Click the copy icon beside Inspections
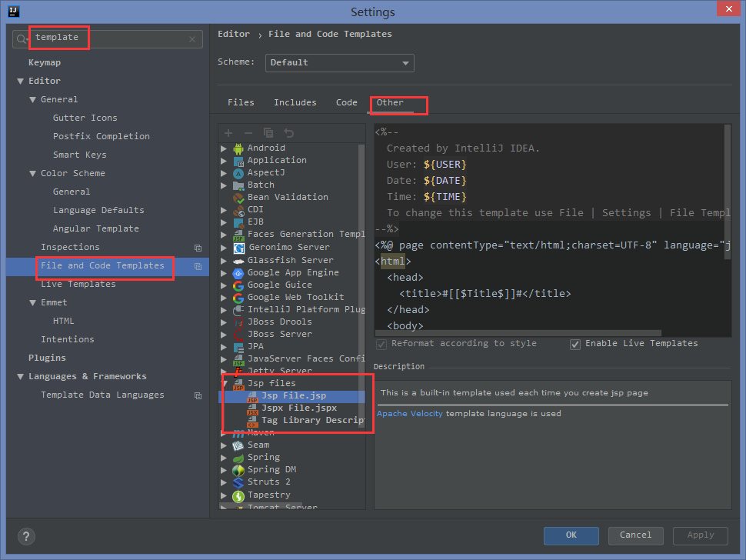 (198, 248)
